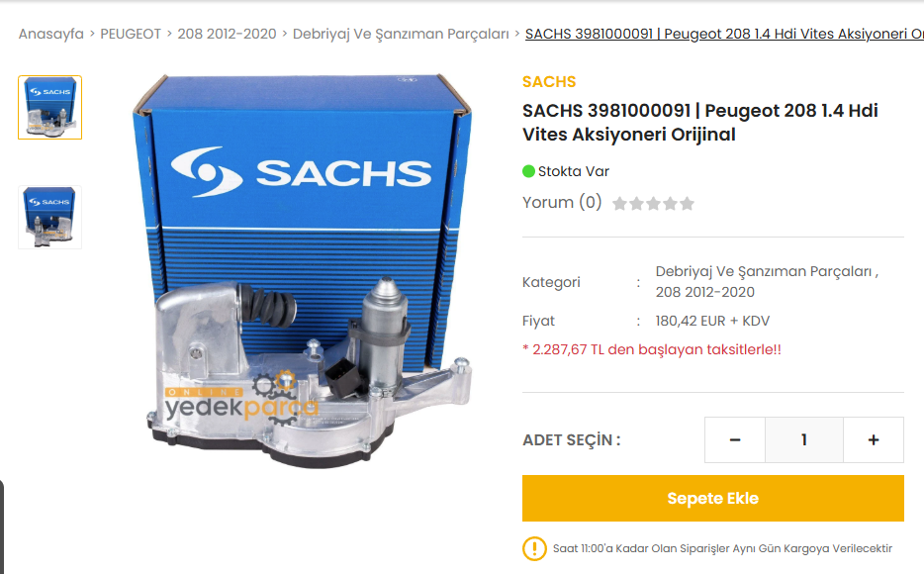Click the installment price notice text
The height and width of the screenshot is (574, 924).
coord(652,349)
